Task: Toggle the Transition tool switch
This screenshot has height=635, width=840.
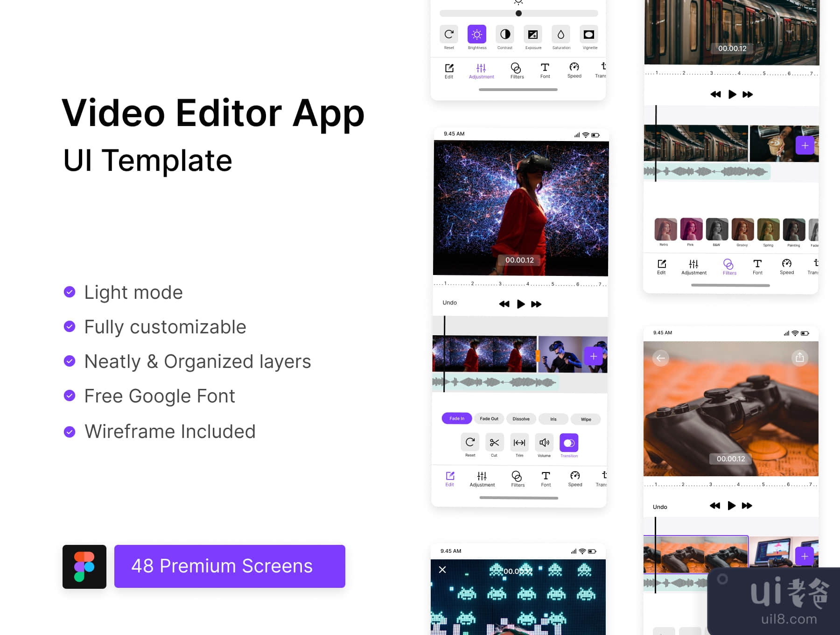Action: coord(569,443)
